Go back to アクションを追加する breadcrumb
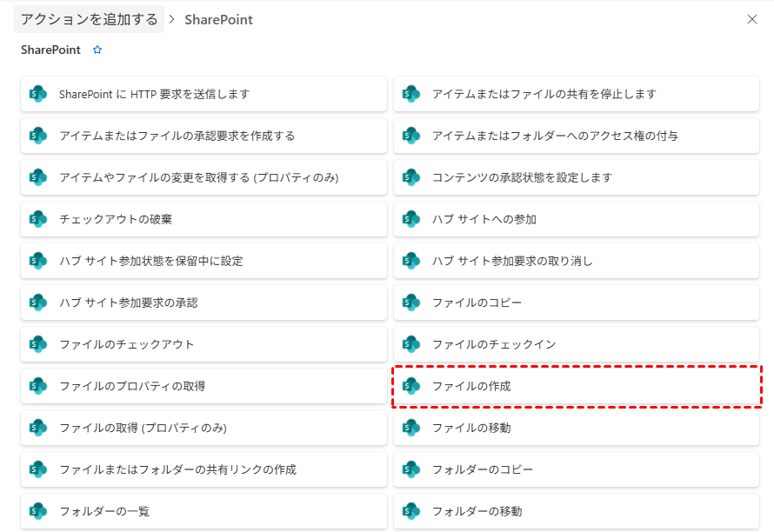This screenshot has width=774, height=532. pos(89,19)
